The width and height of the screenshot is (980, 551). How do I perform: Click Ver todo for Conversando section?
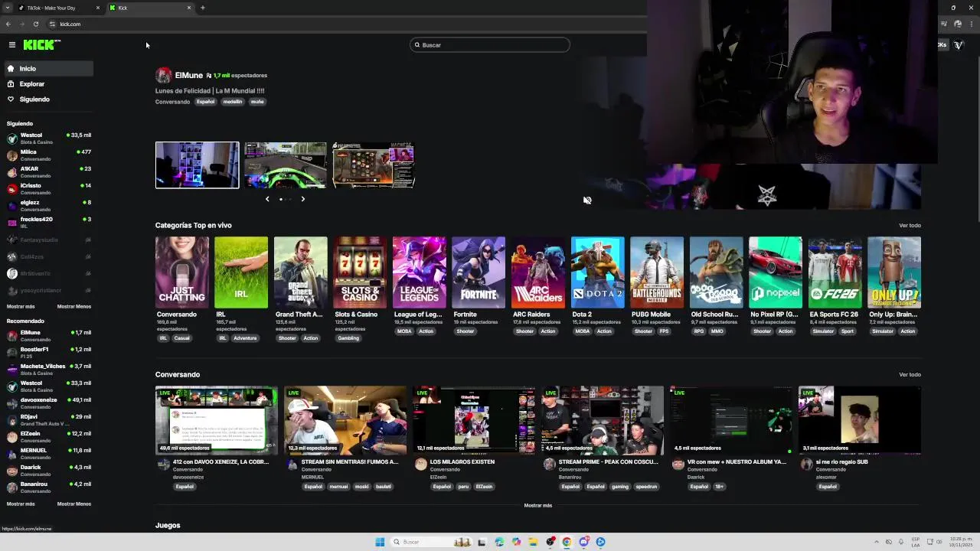910,375
